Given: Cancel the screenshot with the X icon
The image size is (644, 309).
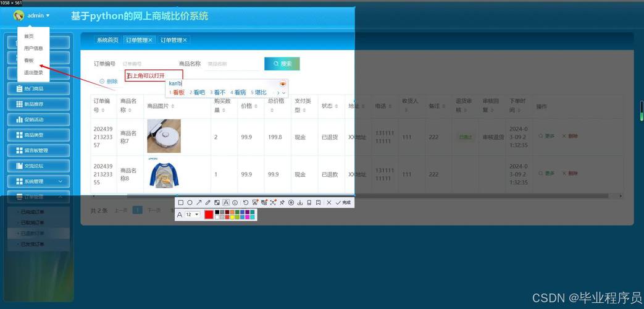Looking at the screenshot, I should [329, 203].
